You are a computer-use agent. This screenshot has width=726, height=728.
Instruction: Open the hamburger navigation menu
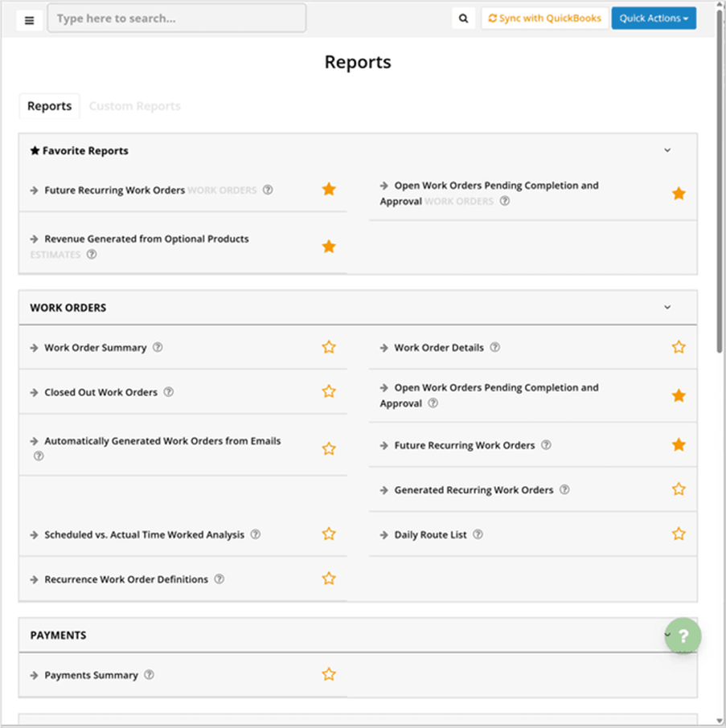30,20
